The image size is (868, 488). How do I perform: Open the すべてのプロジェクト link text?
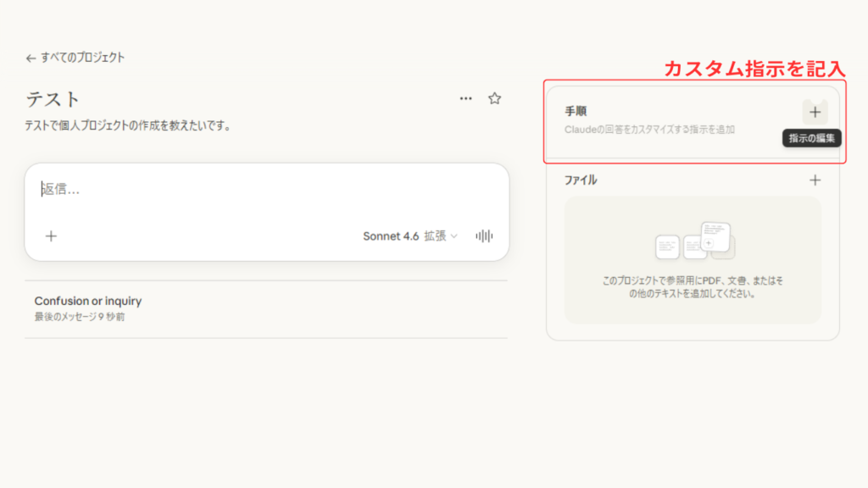pyautogui.click(x=82, y=58)
